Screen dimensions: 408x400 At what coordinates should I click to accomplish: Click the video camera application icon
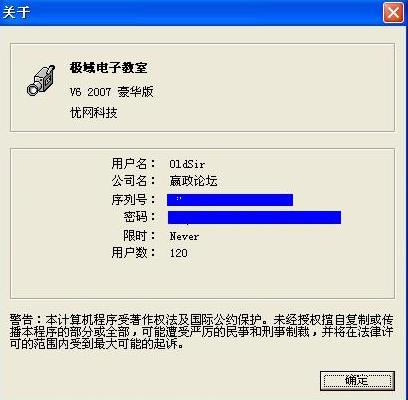coord(40,80)
